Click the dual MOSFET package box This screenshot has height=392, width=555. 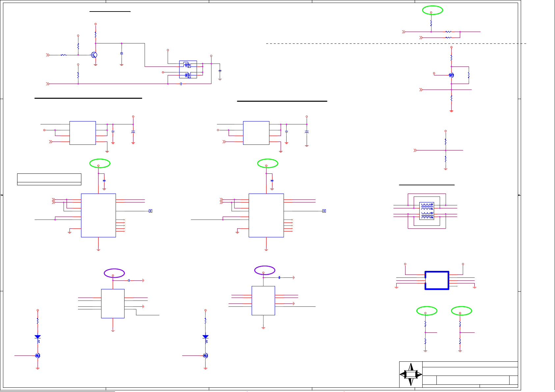(188, 69)
